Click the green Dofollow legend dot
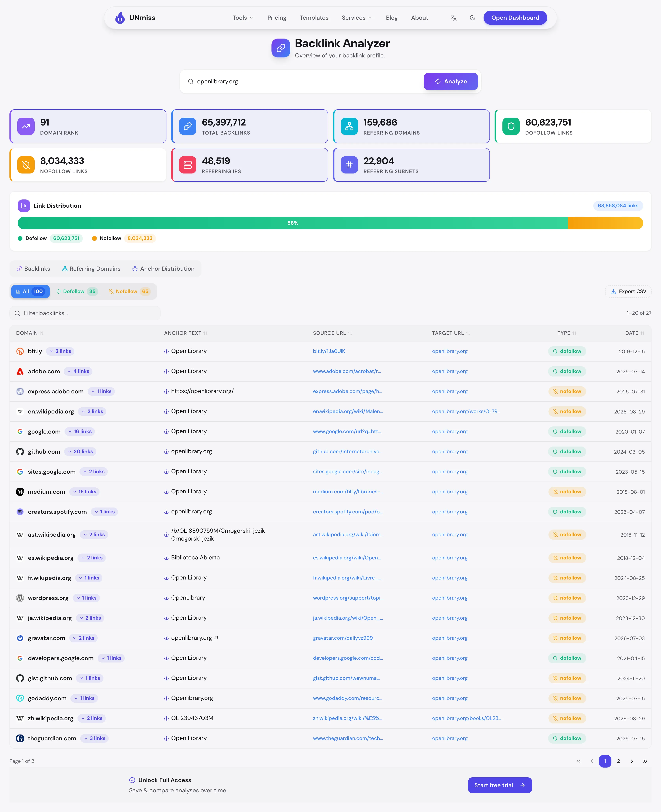Viewport: 661px width, 812px height. point(20,239)
